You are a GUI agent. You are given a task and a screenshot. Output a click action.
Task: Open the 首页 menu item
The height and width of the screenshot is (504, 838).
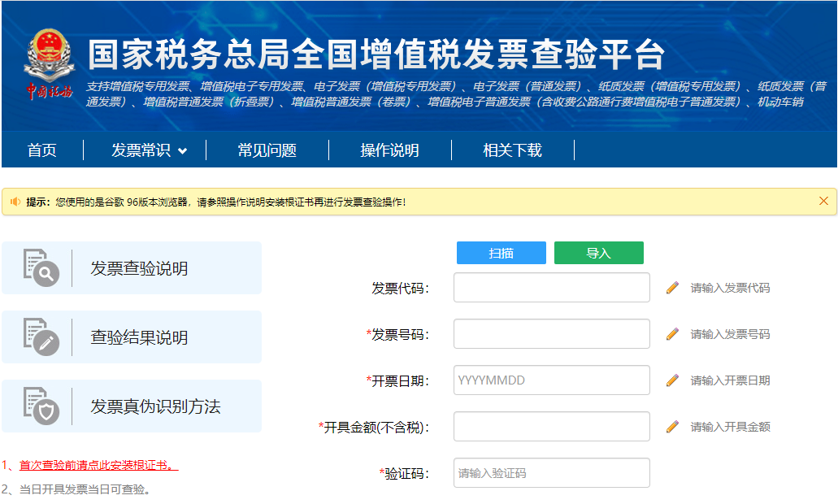(x=41, y=150)
